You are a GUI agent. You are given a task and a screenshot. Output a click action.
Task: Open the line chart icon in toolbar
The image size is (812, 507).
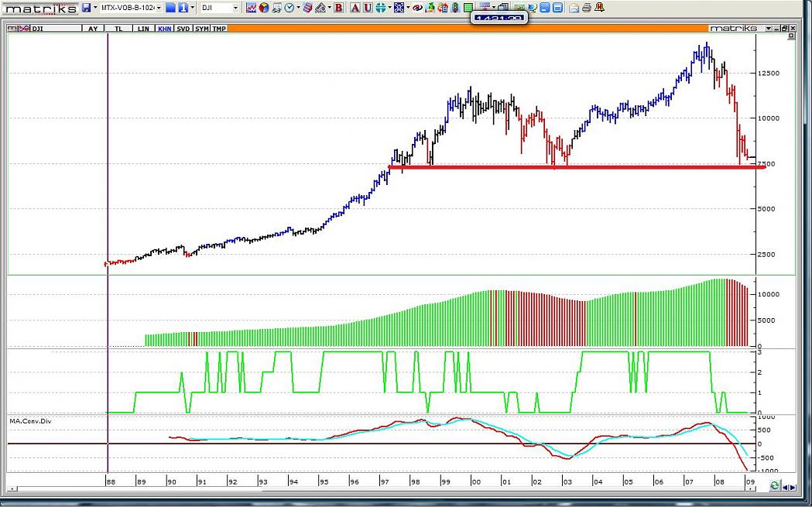[252, 8]
